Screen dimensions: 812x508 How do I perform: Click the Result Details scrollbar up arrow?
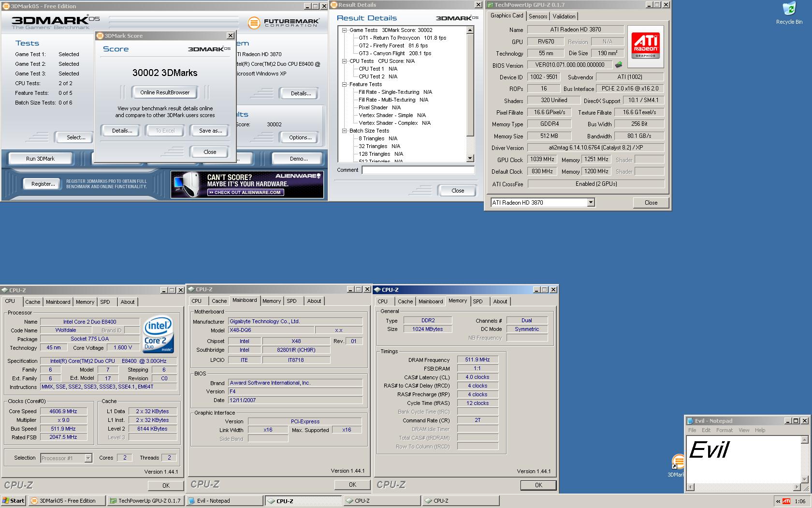470,30
